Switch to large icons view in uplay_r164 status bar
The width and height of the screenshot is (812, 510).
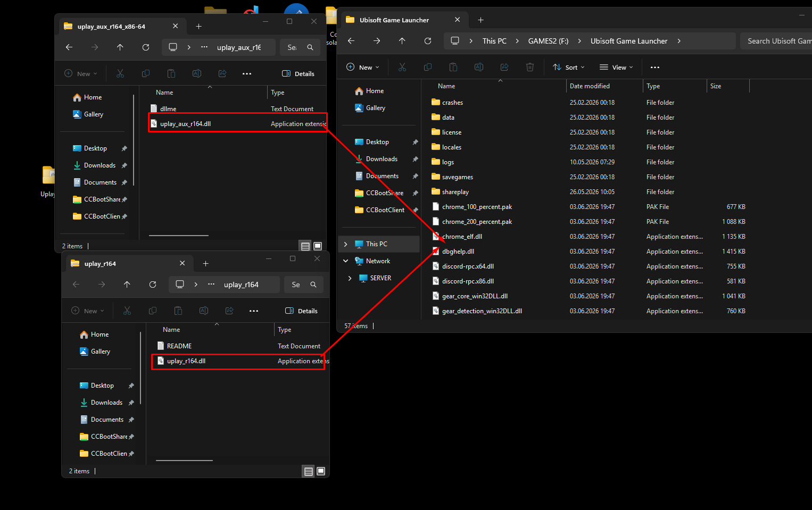321,471
